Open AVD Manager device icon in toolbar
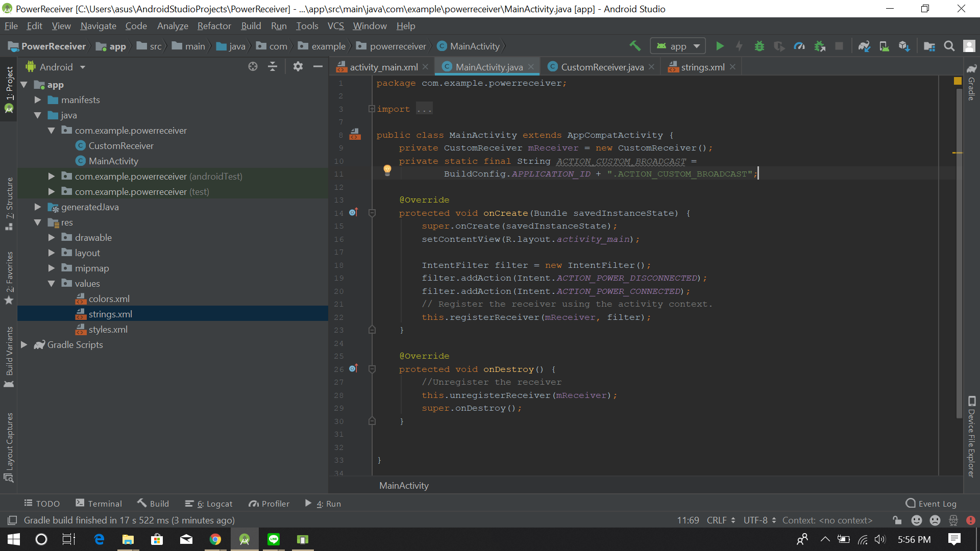This screenshot has height=551, width=980. (x=885, y=46)
